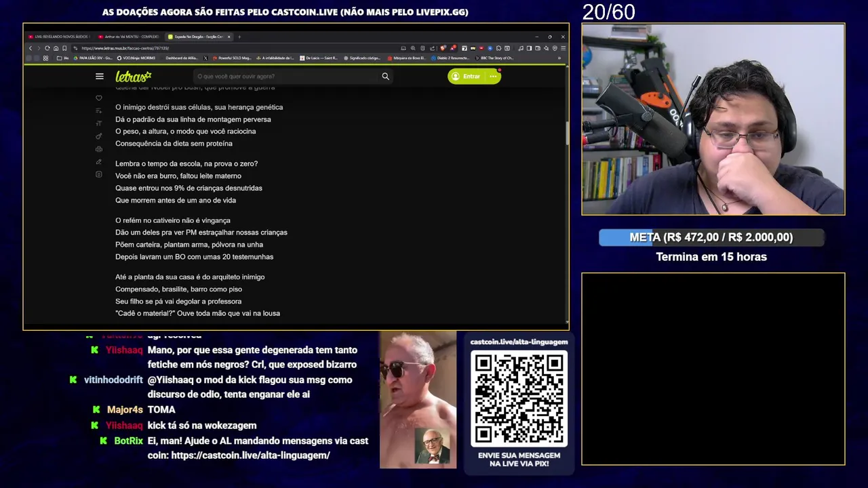Open 'Dashboard de Afilia...' bookmark
The image size is (868, 488).
[181, 58]
